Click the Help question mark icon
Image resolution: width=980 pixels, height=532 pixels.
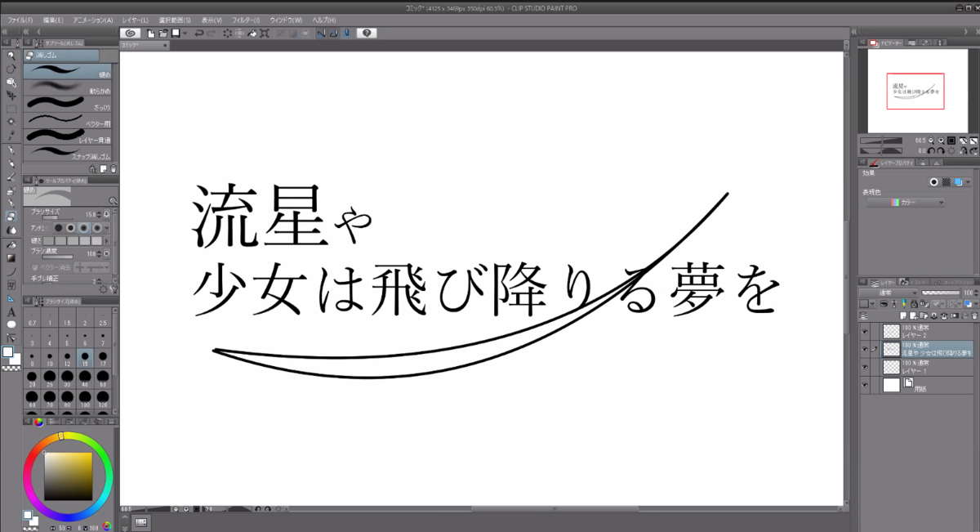[367, 33]
